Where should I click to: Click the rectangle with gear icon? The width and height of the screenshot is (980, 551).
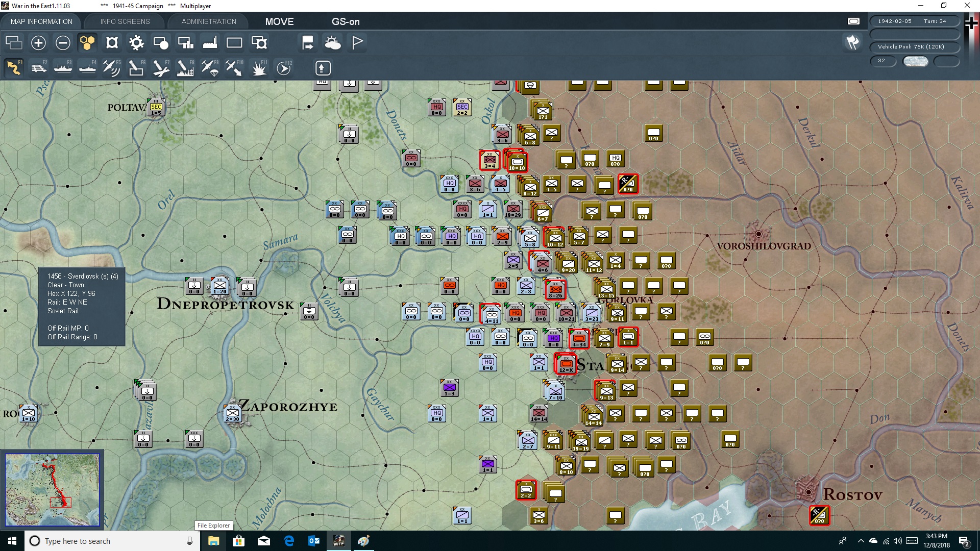coord(259,43)
